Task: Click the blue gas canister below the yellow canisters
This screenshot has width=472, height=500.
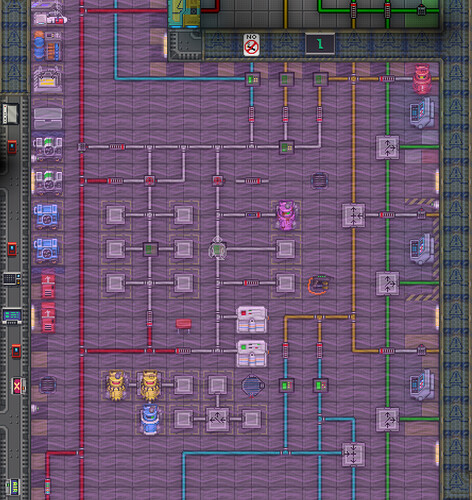Action: click(149, 419)
